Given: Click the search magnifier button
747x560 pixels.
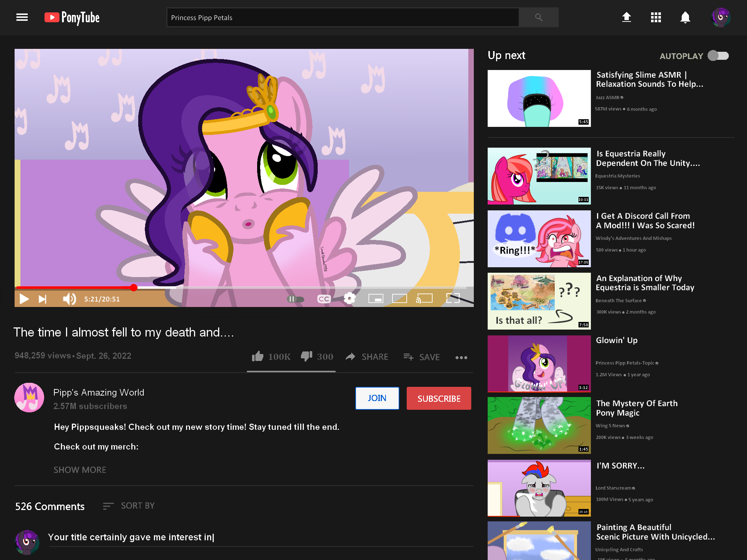Looking at the screenshot, I should (538, 17).
